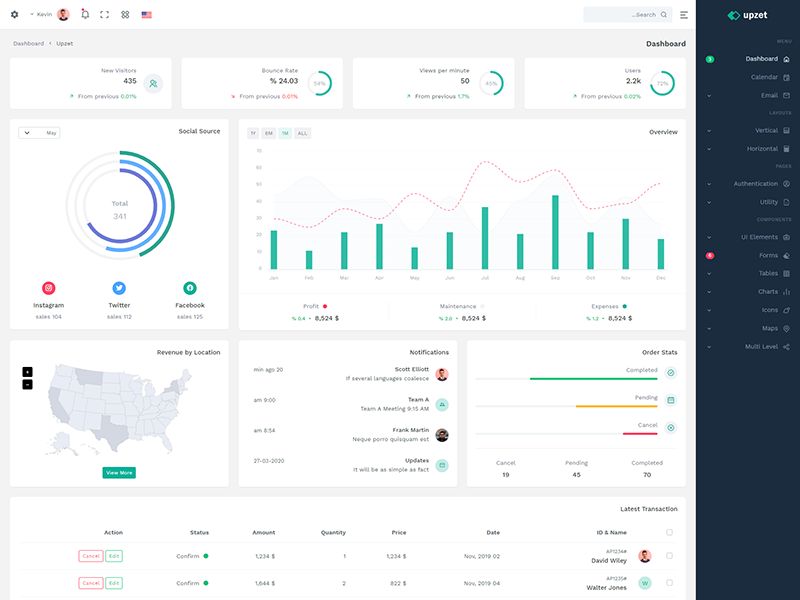The image size is (800, 600).
Task: Click the Completed progress bar
Action: 566,379
